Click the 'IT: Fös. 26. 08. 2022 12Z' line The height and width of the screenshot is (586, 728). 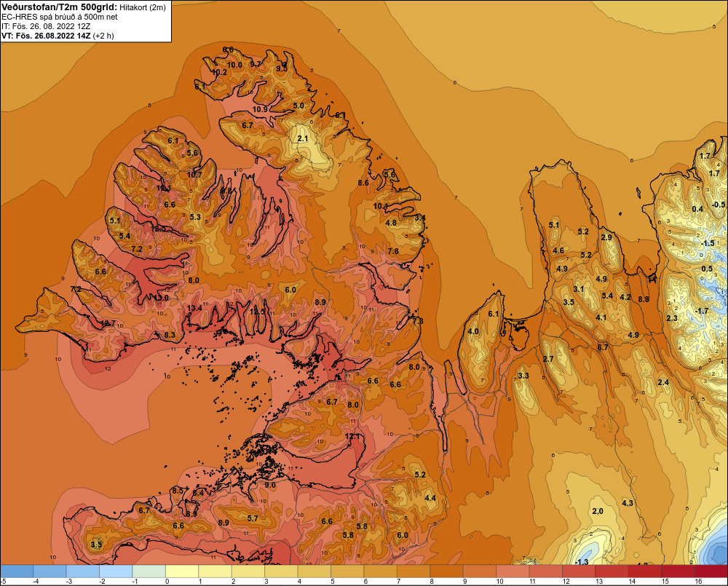pos(46,26)
